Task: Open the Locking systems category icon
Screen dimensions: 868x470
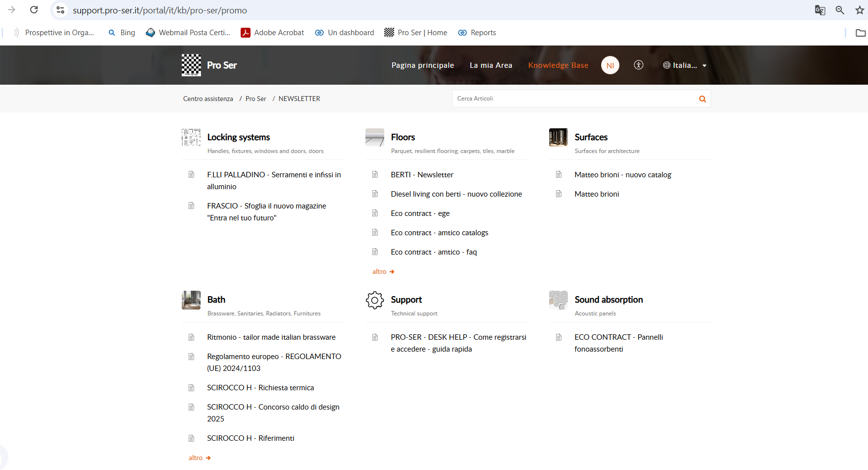Action: pyautogui.click(x=191, y=137)
